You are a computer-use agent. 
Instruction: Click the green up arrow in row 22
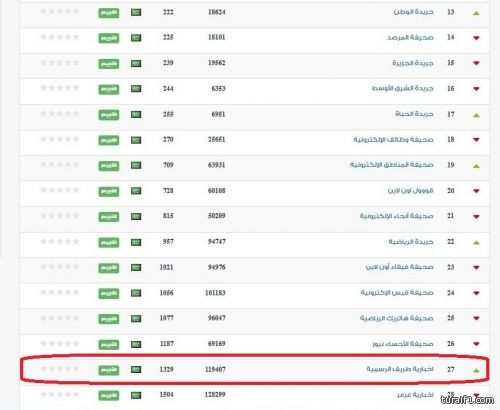pyautogui.click(x=476, y=243)
